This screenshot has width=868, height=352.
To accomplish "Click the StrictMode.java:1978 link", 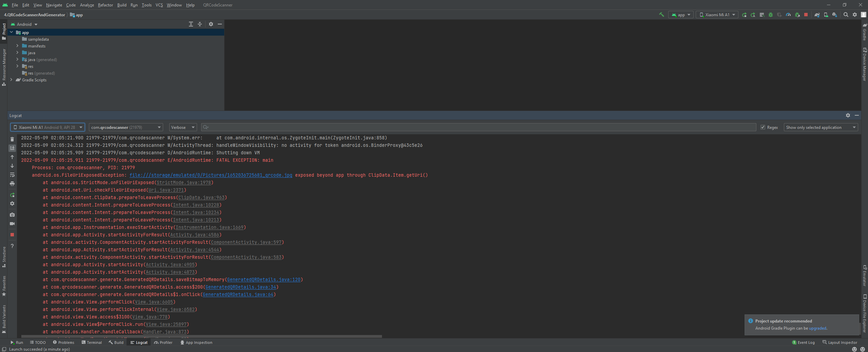I will coord(184,182).
